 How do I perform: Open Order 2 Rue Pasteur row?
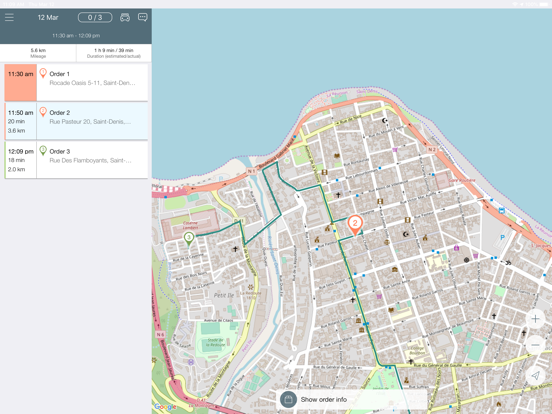[x=76, y=121]
